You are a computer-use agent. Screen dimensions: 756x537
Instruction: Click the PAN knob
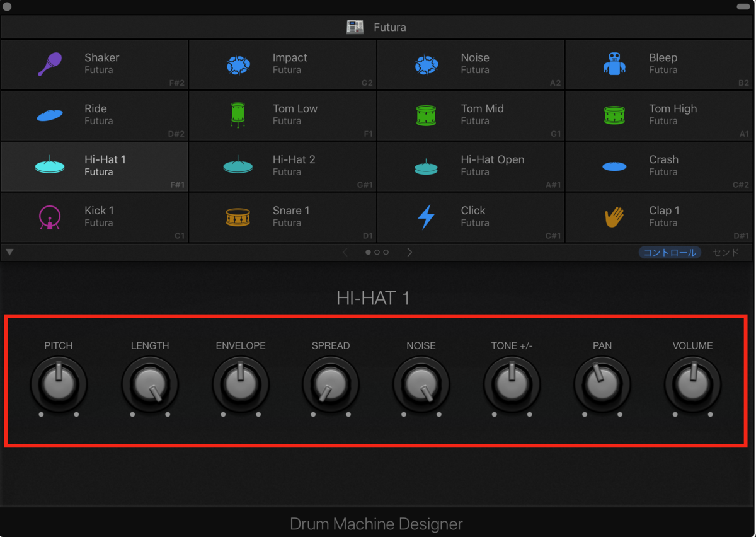[x=602, y=384]
